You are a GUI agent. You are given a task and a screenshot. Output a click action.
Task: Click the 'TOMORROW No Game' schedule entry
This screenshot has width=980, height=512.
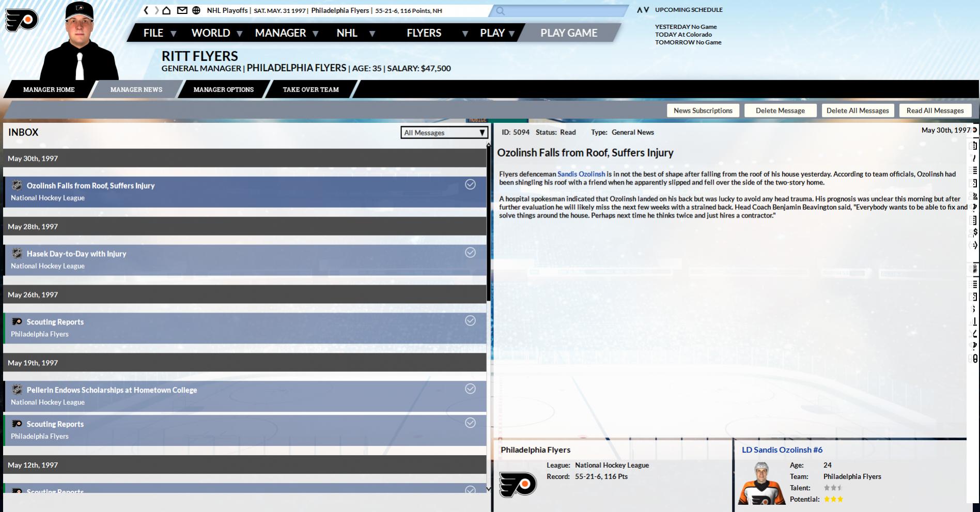pyautogui.click(x=688, y=42)
